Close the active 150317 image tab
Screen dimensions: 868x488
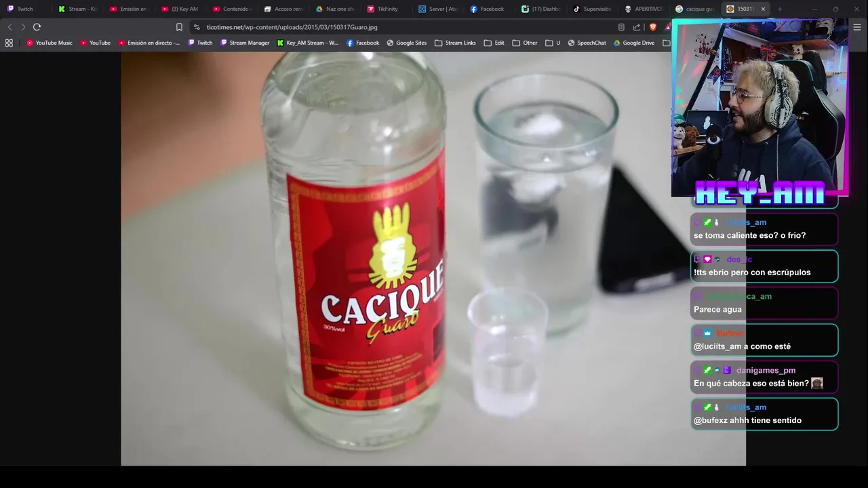click(763, 9)
